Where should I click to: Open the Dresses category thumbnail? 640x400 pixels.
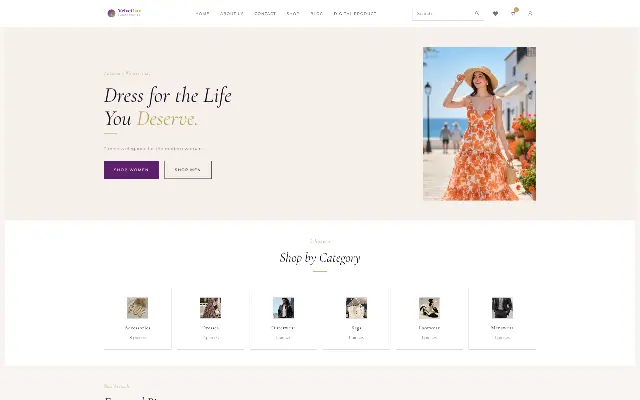click(x=210, y=308)
